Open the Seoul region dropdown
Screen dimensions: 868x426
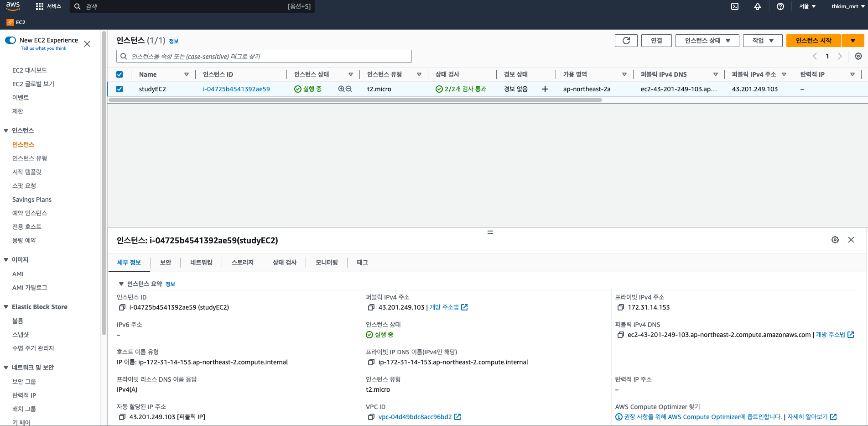(x=807, y=6)
